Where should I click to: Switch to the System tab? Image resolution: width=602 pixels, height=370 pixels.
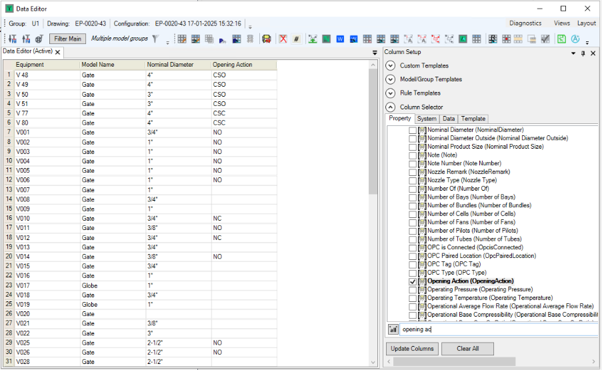pyautogui.click(x=427, y=119)
